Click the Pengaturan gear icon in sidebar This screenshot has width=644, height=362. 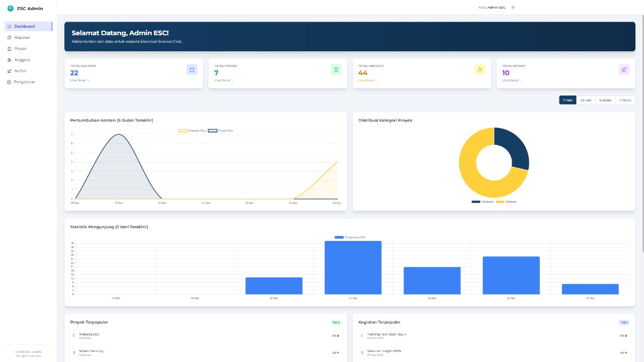click(x=9, y=82)
